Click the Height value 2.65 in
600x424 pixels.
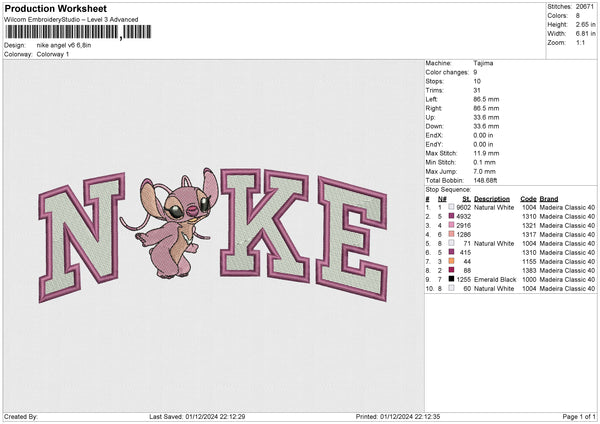pos(585,24)
